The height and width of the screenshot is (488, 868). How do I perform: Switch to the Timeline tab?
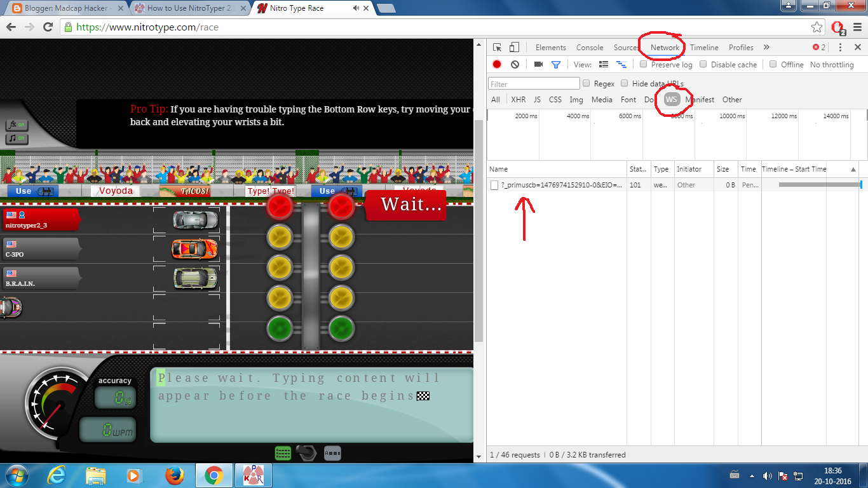[x=704, y=48]
